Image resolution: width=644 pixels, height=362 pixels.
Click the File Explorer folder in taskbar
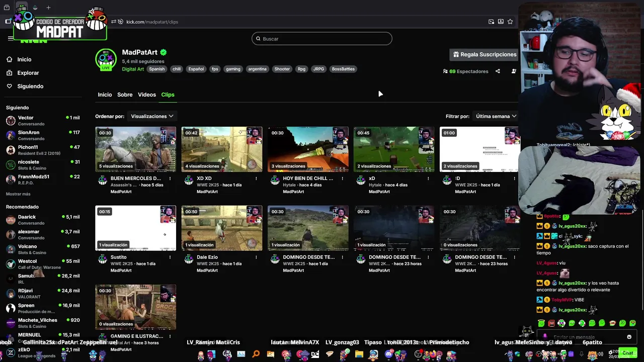pyautogui.click(x=359, y=354)
